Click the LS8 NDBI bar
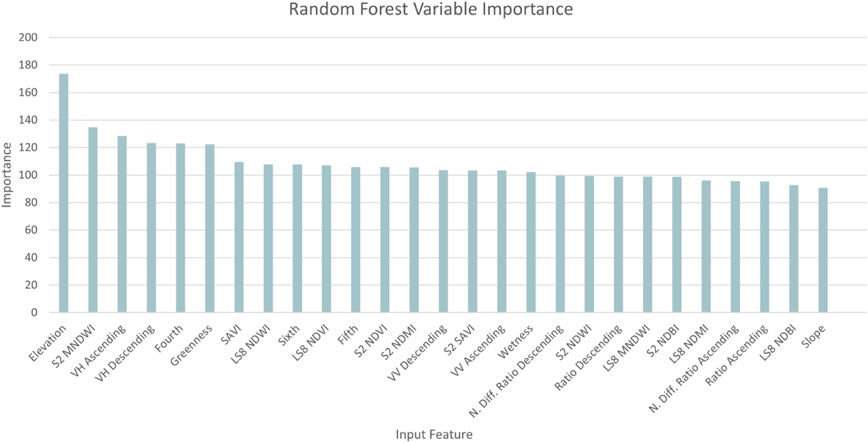 click(794, 249)
